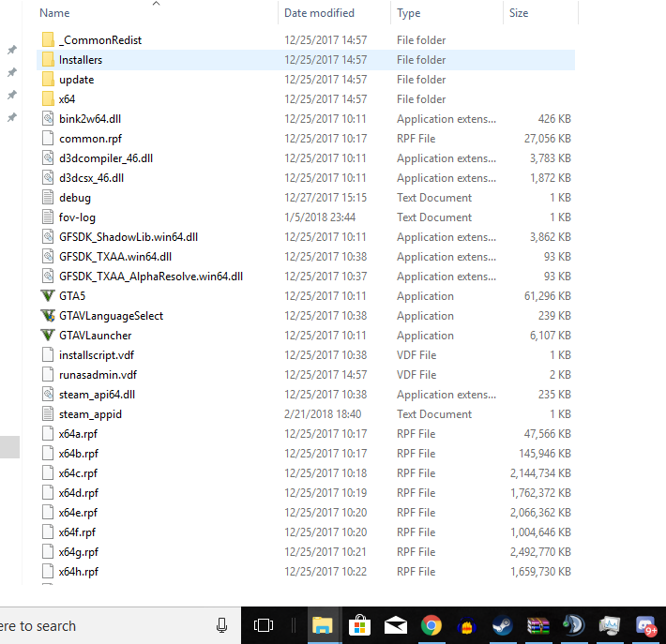This screenshot has height=644, width=666.
Task: Open the monitor app in taskbar
Action: tap(610, 626)
